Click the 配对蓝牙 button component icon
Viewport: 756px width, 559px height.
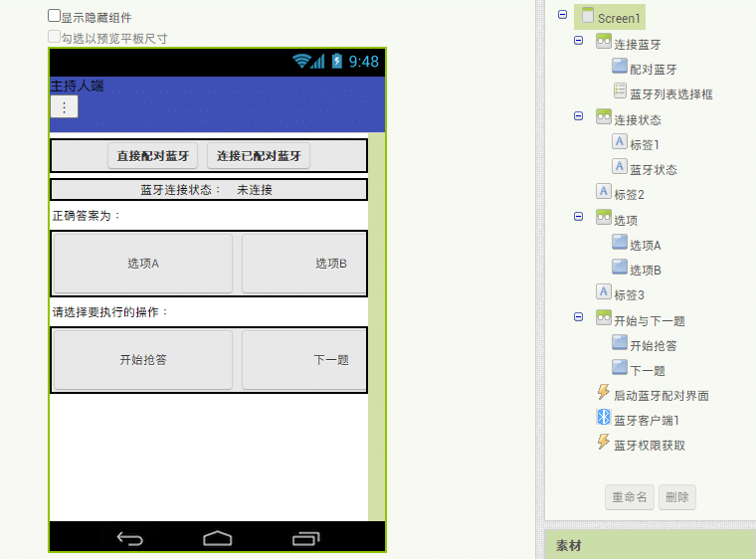(620, 68)
